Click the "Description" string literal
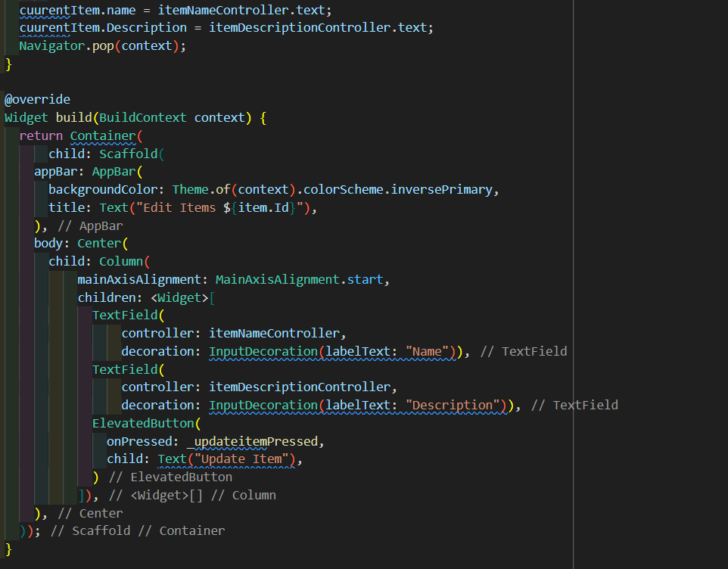 pos(453,405)
